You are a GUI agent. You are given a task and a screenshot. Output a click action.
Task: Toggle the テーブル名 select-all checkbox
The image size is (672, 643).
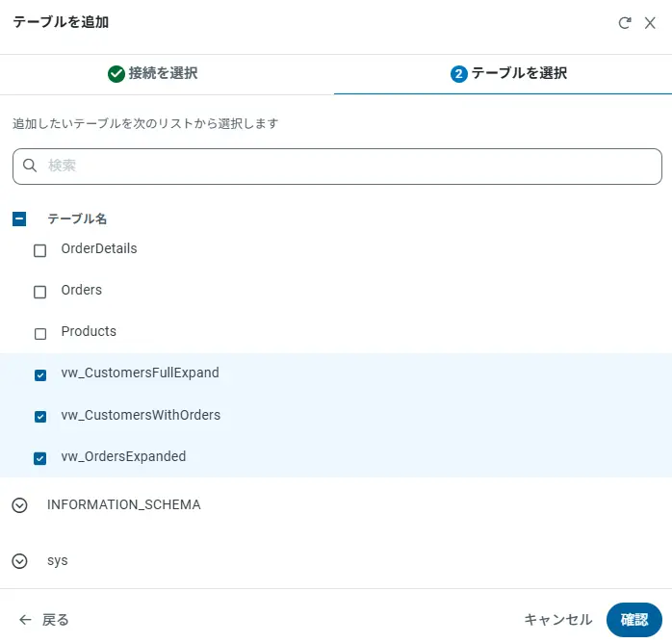coord(19,219)
